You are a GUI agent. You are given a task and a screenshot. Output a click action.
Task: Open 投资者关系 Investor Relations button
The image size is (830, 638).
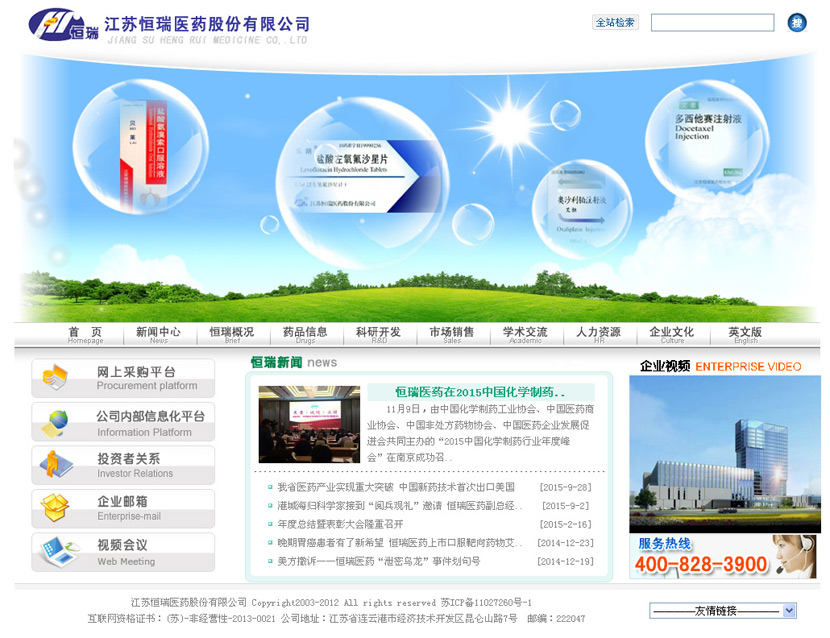(123, 465)
